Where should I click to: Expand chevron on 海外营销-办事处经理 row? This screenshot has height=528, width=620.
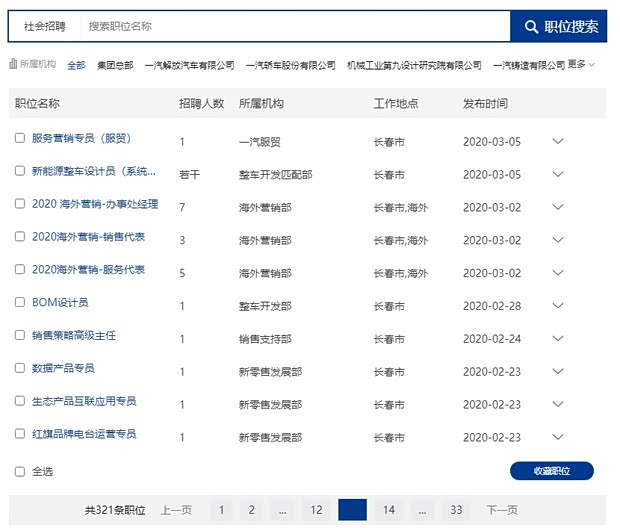click(558, 207)
